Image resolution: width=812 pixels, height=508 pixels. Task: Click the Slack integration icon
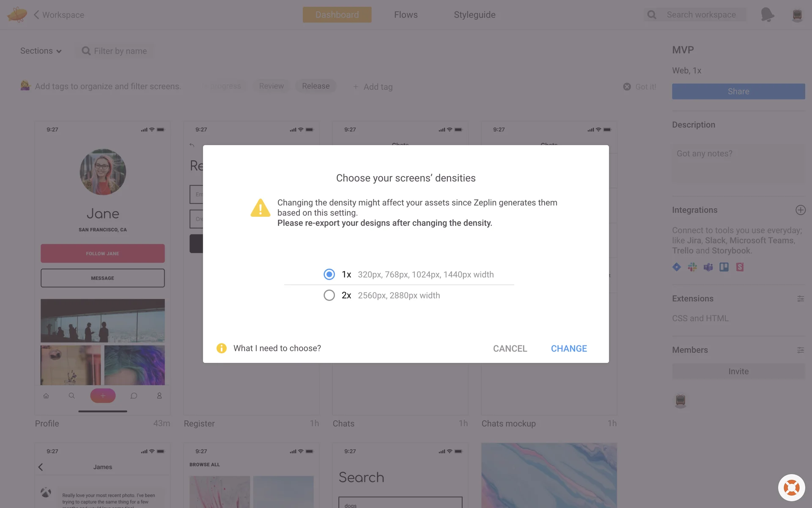[692, 267]
